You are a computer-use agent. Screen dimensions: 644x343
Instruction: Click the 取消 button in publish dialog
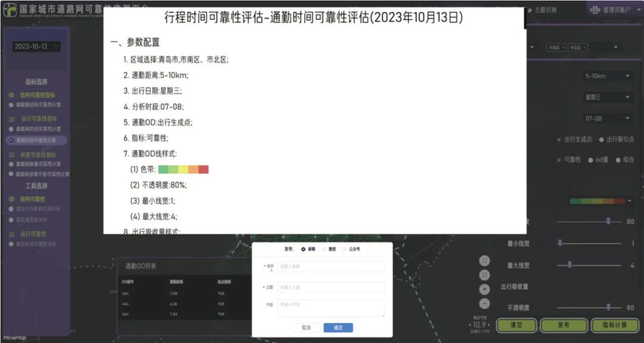pyautogui.click(x=306, y=328)
